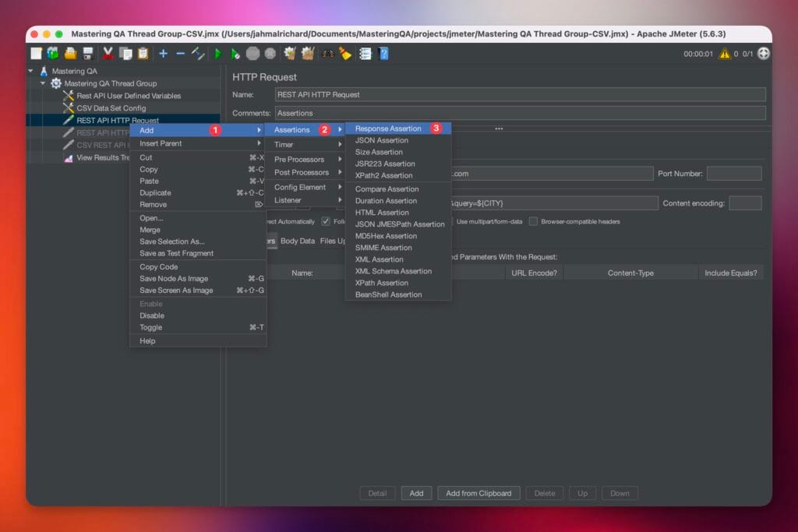
Task: Click the Content encoding field
Action: pyautogui.click(x=745, y=203)
